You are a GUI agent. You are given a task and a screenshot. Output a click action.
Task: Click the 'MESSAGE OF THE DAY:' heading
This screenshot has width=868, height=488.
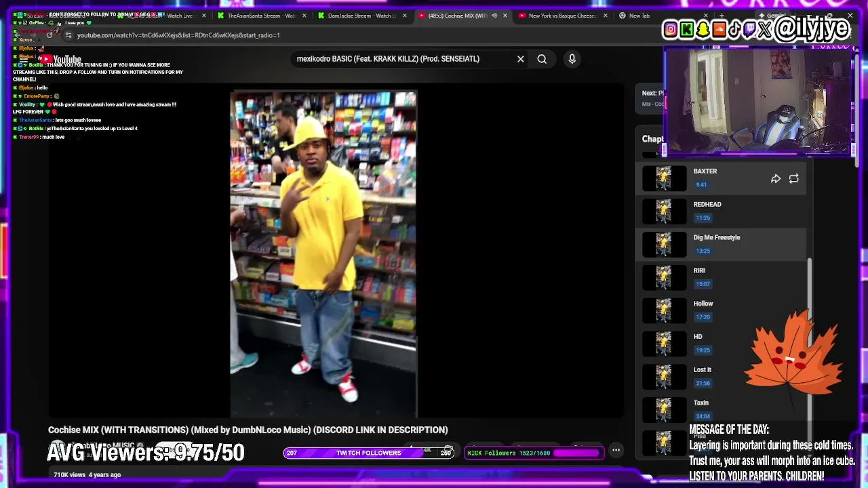pyautogui.click(x=729, y=430)
